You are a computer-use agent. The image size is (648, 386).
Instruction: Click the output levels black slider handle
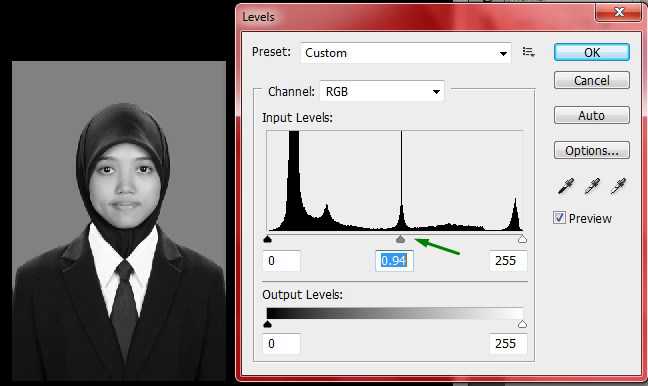click(267, 324)
